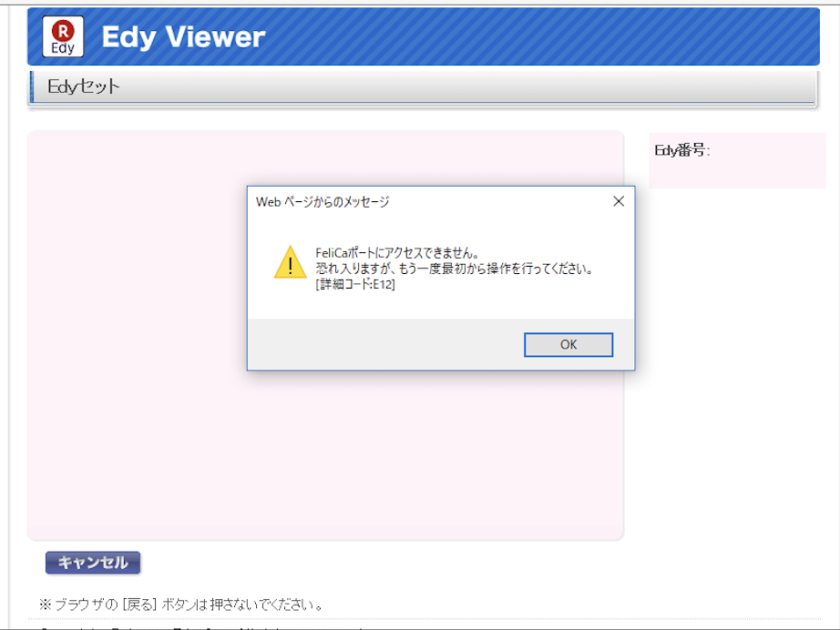Click the Edy Viewer header title
The width and height of the screenshot is (840, 630).
pyautogui.click(x=183, y=37)
